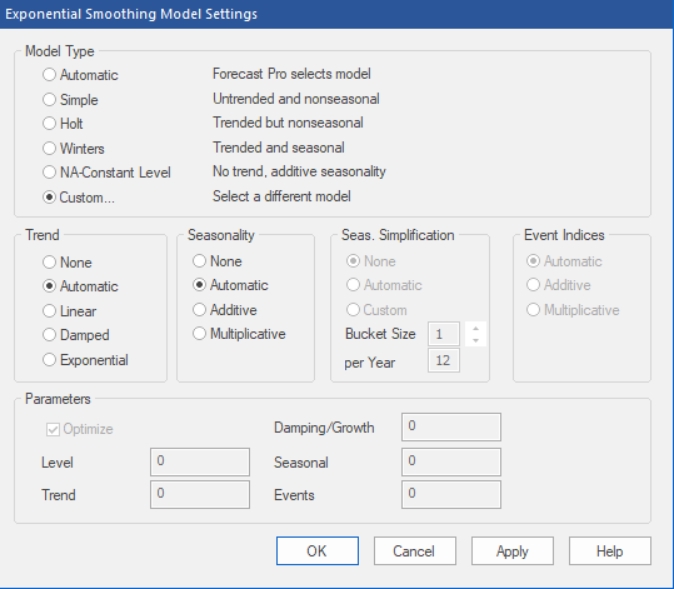Screen dimensions: 674x589
Task: Set Trend to None
Action: pos(50,262)
